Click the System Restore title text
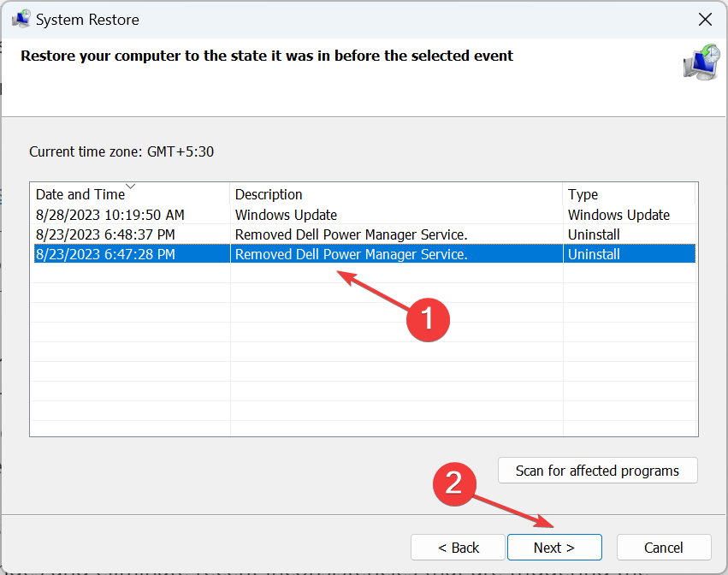Viewport: 728px width, 575px height. [87, 19]
